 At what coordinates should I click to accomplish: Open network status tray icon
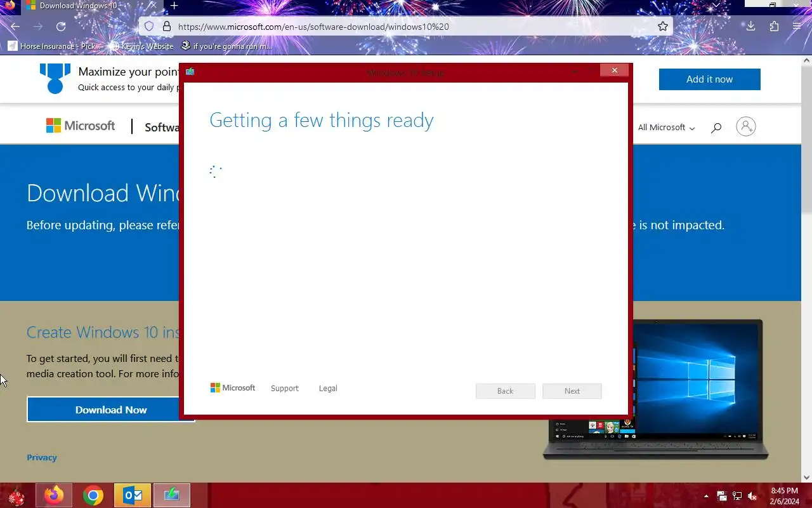point(737,496)
